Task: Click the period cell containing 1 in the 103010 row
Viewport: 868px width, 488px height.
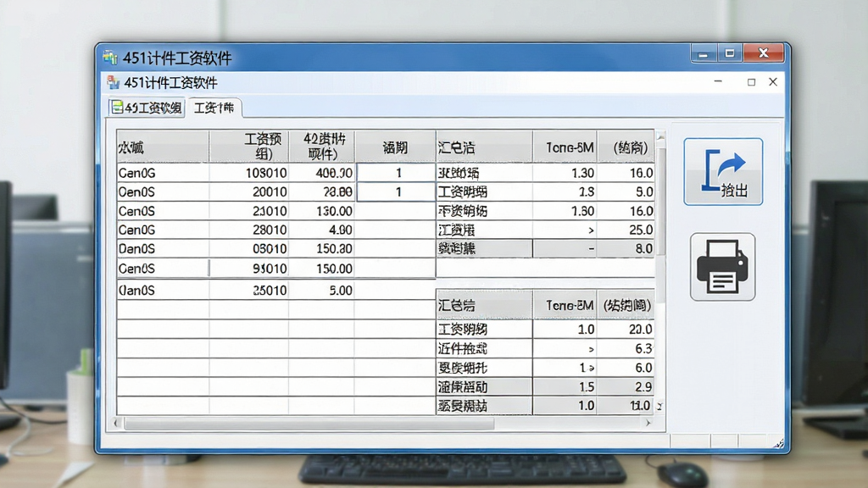Action: (396, 173)
